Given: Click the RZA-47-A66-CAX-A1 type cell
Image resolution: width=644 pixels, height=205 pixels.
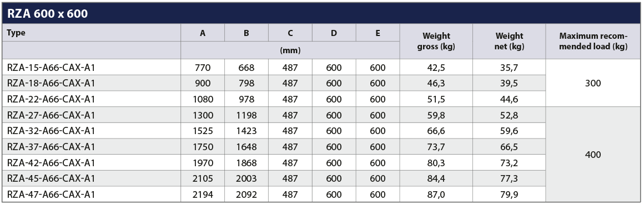Looking at the screenshot, I should pyautogui.click(x=51, y=194).
